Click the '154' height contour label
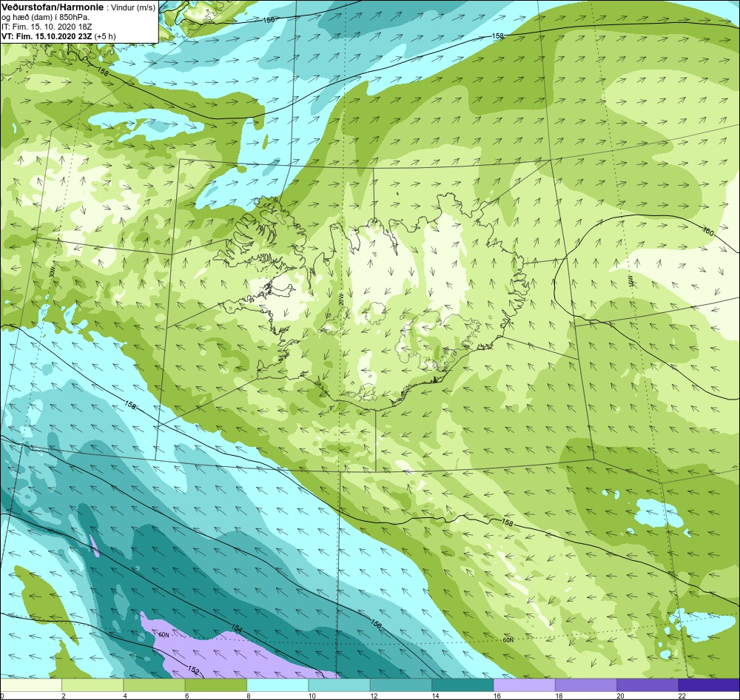Viewport: 740px width, 700px height. point(237,627)
